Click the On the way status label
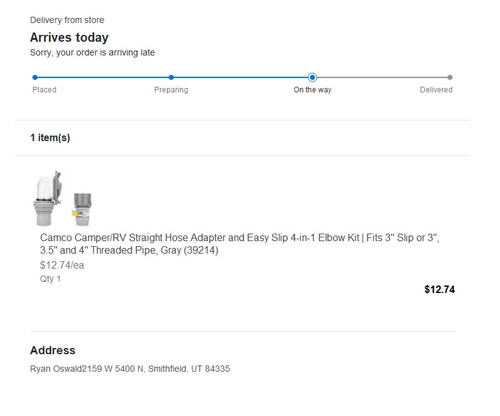 [x=312, y=90]
